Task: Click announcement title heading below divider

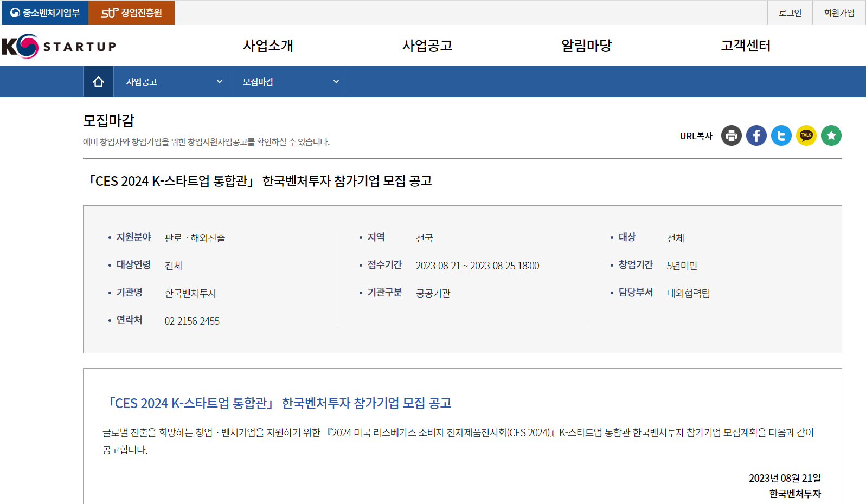Action: [260, 181]
